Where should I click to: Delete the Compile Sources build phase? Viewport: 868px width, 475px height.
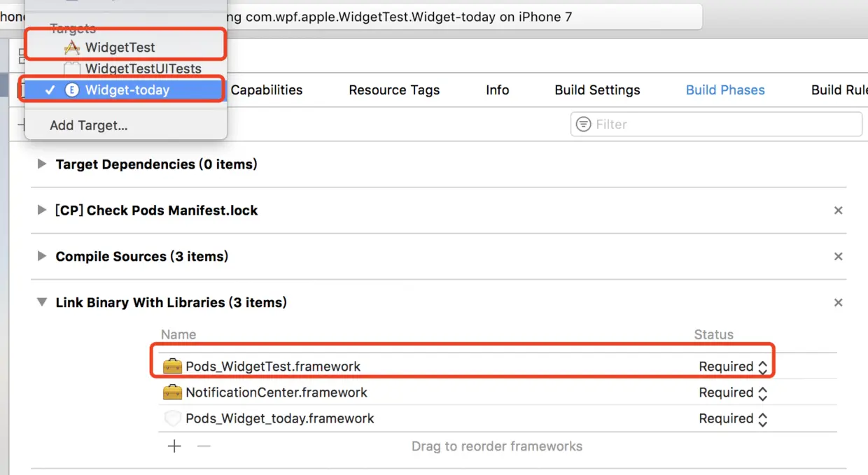[838, 257]
